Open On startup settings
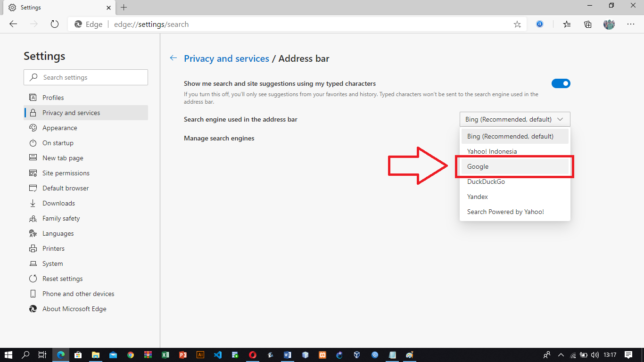The height and width of the screenshot is (362, 644). (86, 143)
